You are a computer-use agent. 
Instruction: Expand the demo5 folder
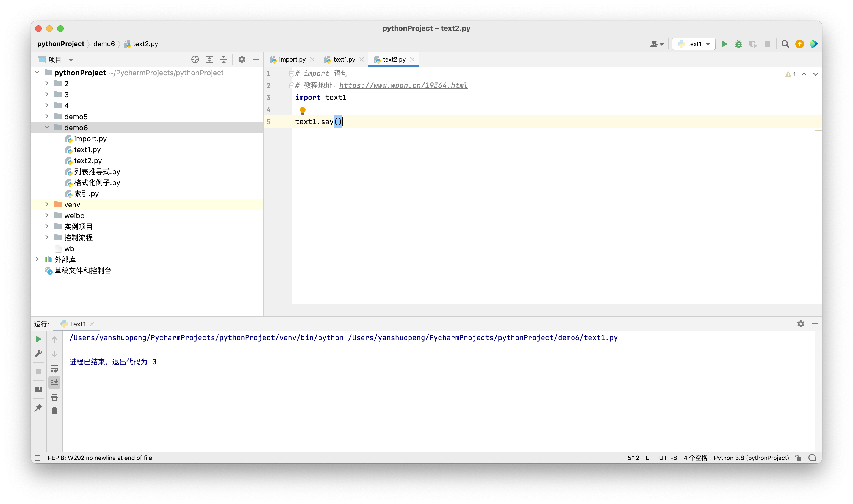coord(47,116)
